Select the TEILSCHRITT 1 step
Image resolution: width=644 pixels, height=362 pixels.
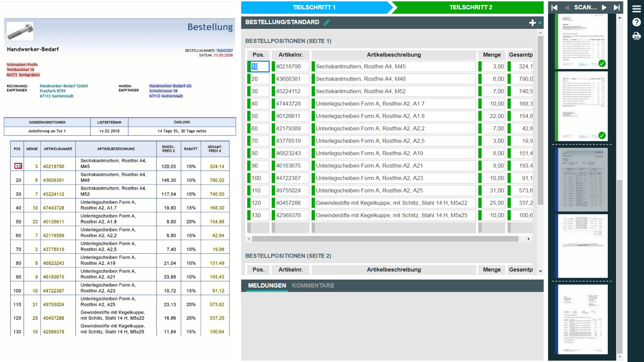[x=316, y=8]
